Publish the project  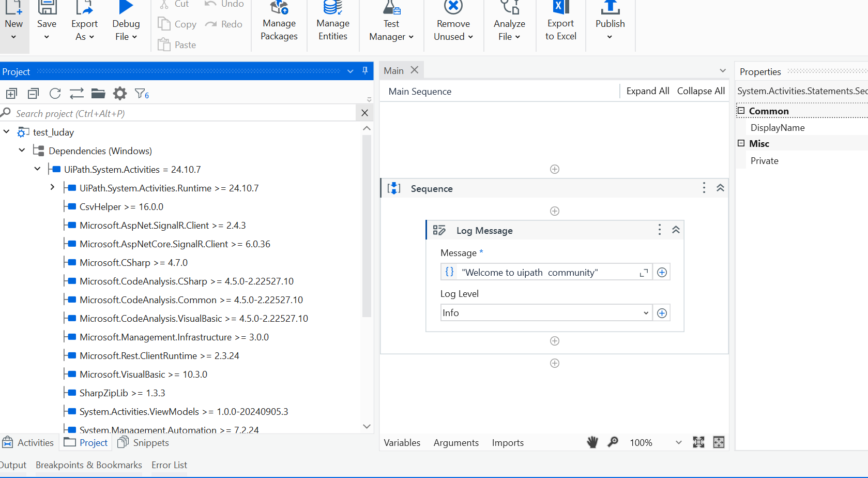(x=610, y=23)
